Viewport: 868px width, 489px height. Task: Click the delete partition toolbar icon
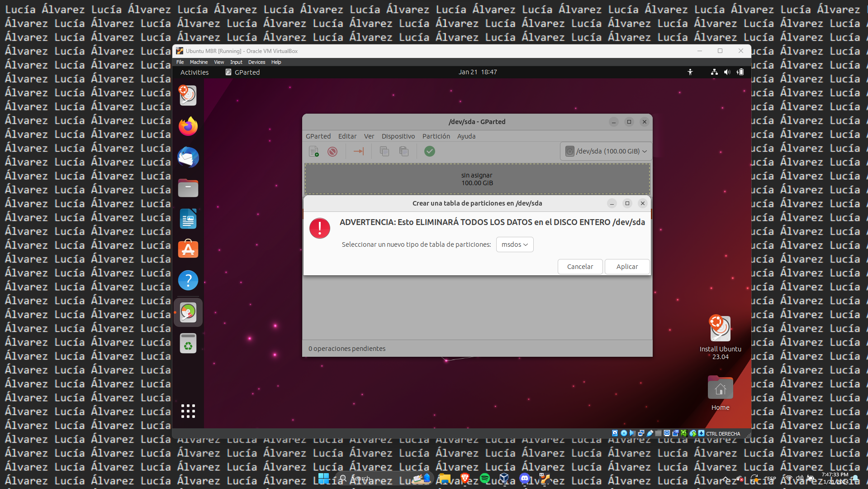pyautogui.click(x=332, y=151)
